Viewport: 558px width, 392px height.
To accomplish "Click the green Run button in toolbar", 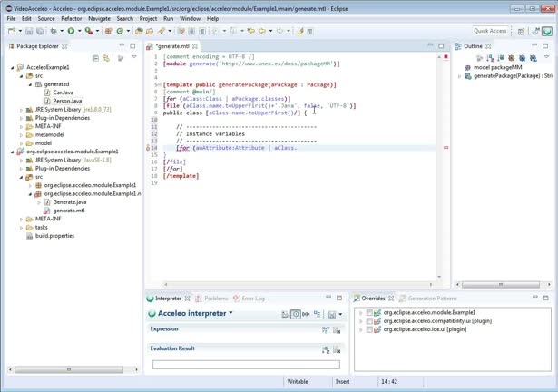I will pyautogui.click(x=71, y=32).
